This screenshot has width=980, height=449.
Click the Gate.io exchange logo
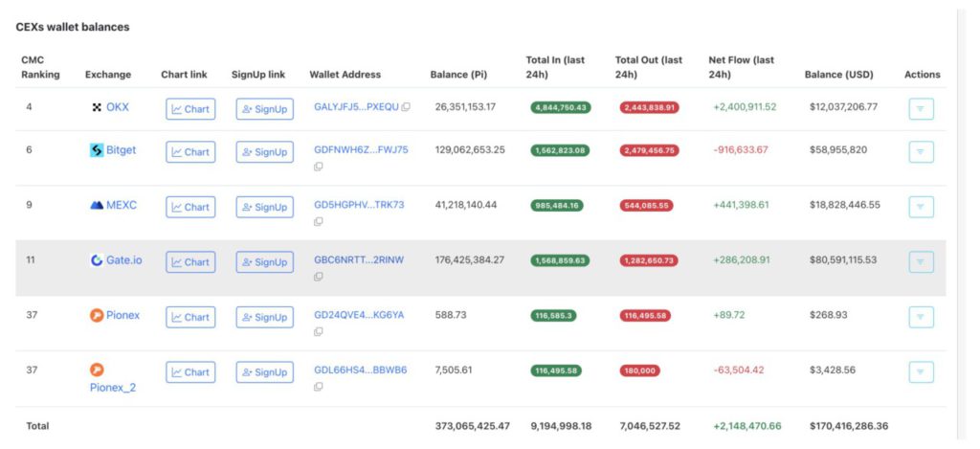click(x=97, y=260)
